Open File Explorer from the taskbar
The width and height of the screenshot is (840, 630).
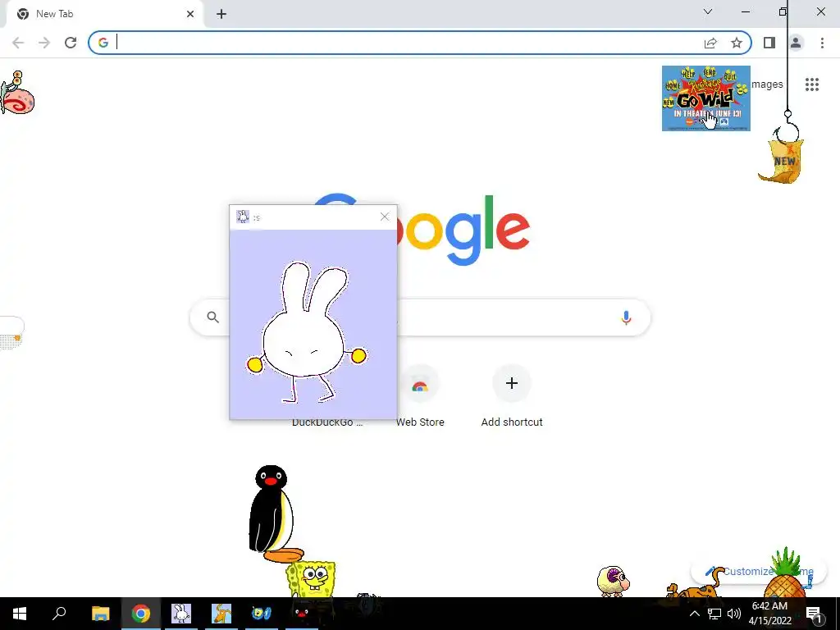point(100,614)
